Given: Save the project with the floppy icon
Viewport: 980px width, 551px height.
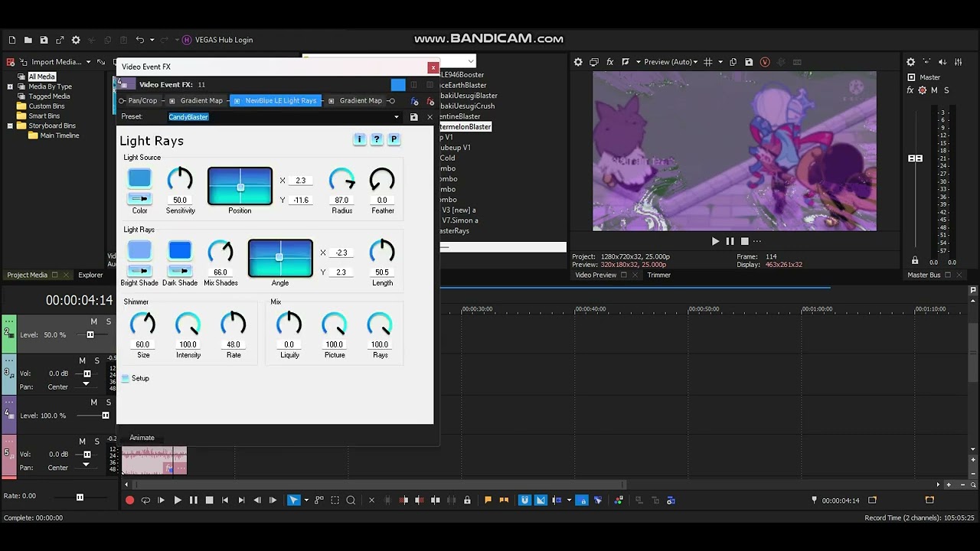Looking at the screenshot, I should [x=44, y=40].
